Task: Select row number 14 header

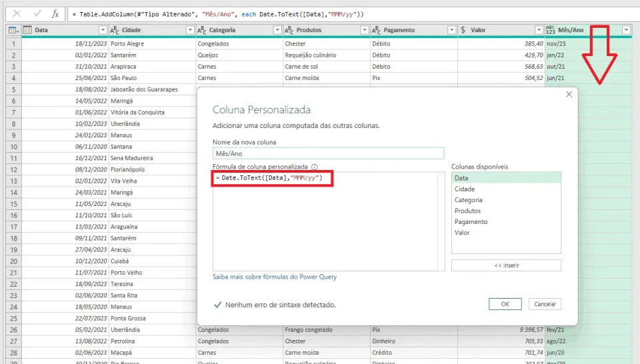Action: coord(13,192)
